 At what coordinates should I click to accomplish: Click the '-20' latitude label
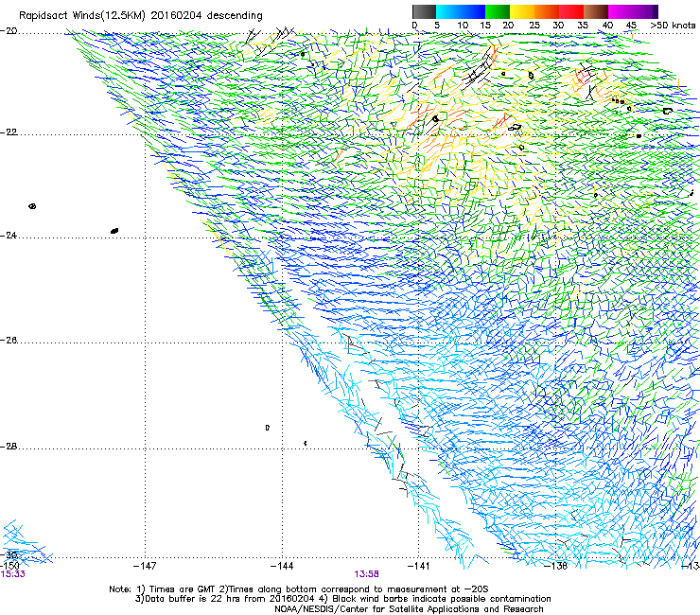click(9, 31)
